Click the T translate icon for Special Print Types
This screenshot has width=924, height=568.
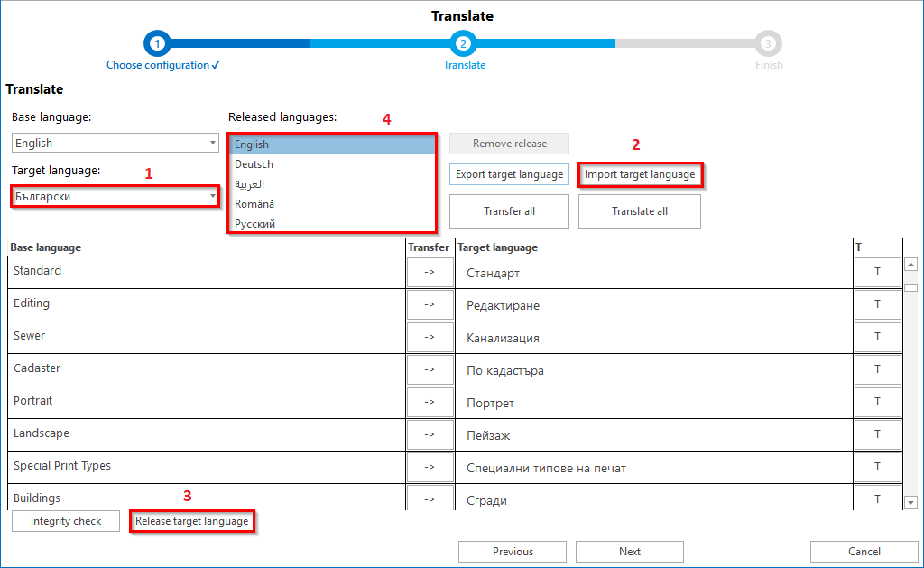point(878,466)
